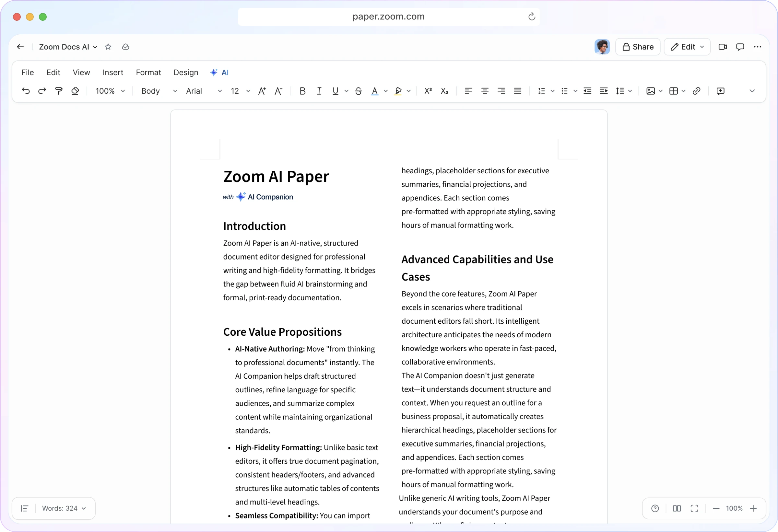
Task: Apply the font color A button
Action: pyautogui.click(x=375, y=91)
